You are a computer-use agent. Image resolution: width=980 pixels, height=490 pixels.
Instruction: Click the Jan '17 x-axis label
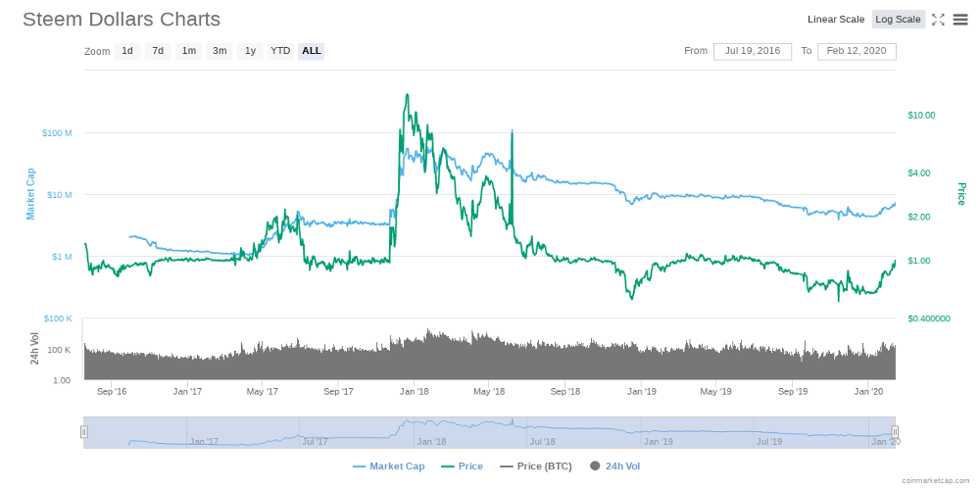pos(187,392)
